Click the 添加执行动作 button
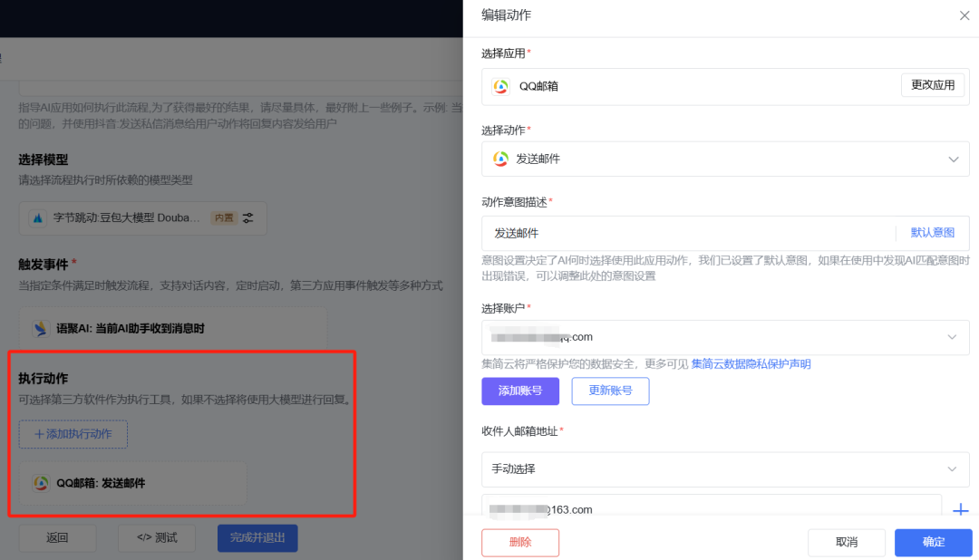 tap(73, 434)
